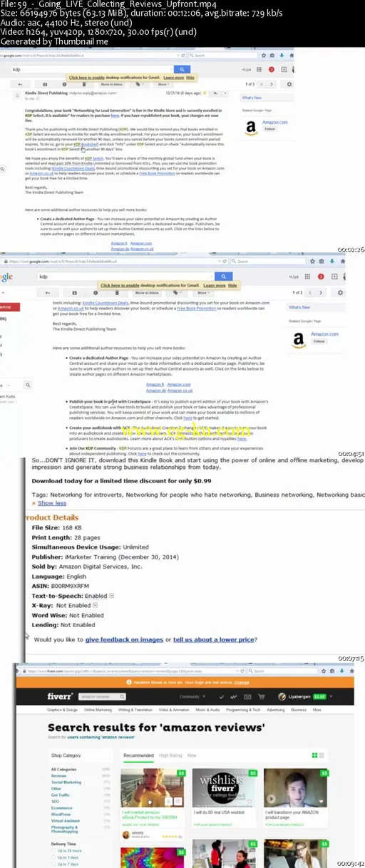Image resolution: width=365 pixels, height=868 pixels.
Task: Open the 'More' dropdown in the 00:04:51 frame
Action: pyautogui.click(x=203, y=292)
